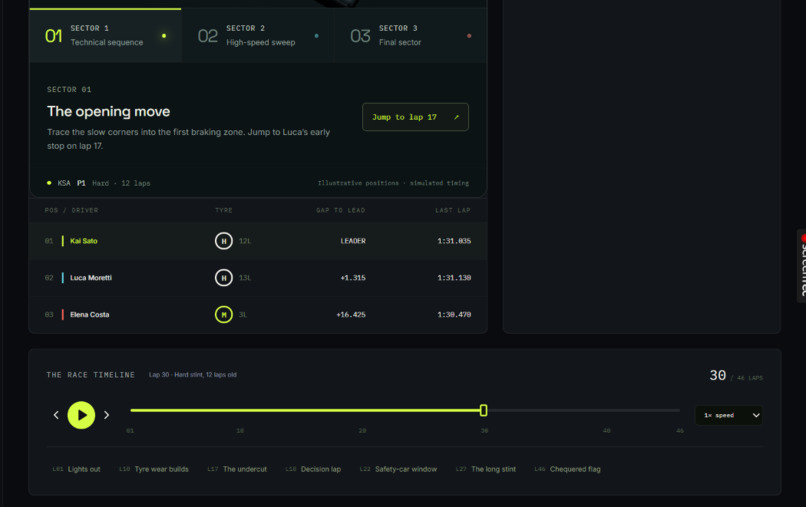Screen dimensions: 806x507
Task: Click the arrow icon in Jump to lap 17
Action: pyautogui.click(x=456, y=117)
